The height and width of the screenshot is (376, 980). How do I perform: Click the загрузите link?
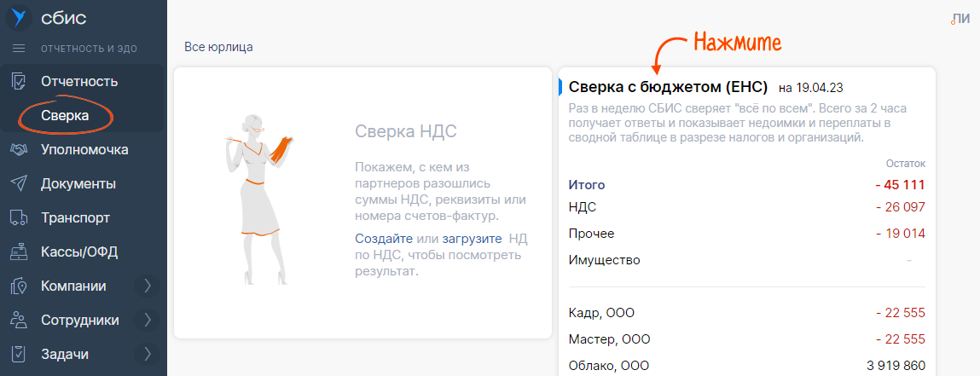click(x=472, y=239)
